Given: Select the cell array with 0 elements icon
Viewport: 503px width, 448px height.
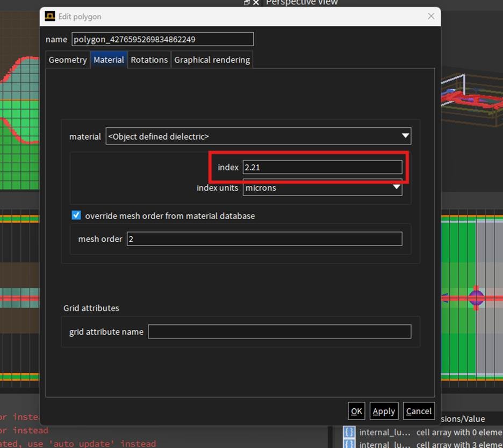Looking at the screenshot, I should [349, 432].
